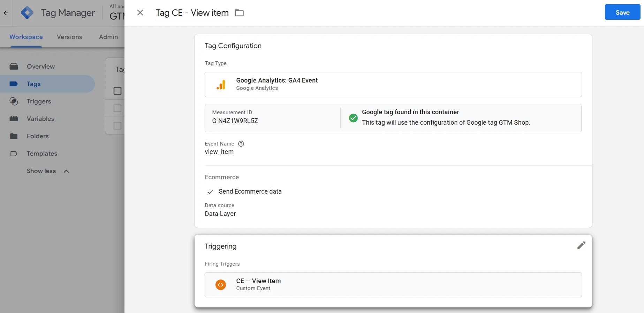
Task: Click the green checkmark Google tag icon
Action: click(x=353, y=118)
